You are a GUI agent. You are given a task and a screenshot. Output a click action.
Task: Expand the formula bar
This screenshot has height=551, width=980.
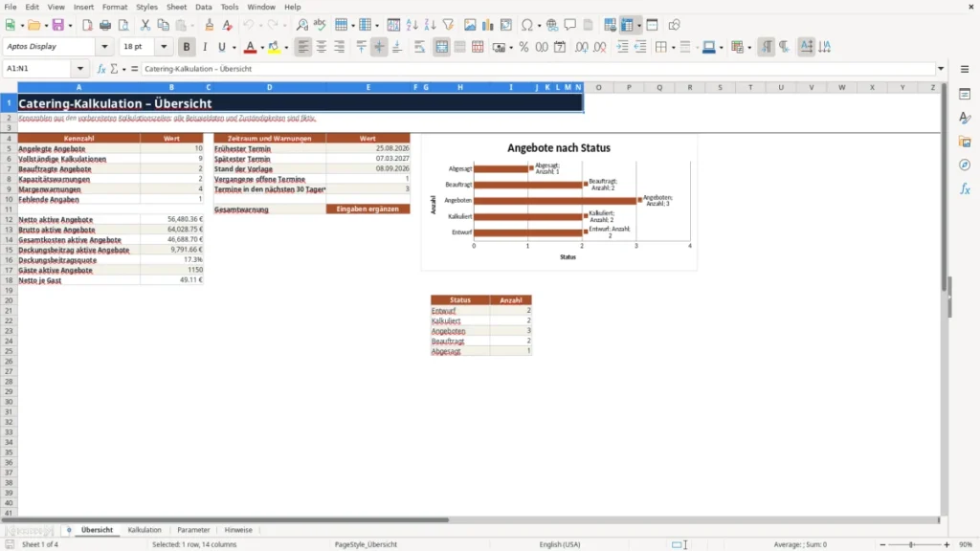click(941, 69)
